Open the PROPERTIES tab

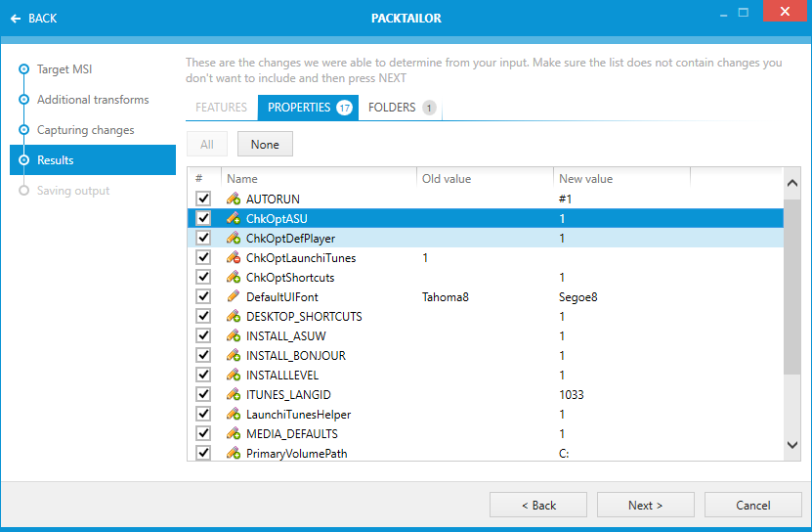tap(308, 108)
